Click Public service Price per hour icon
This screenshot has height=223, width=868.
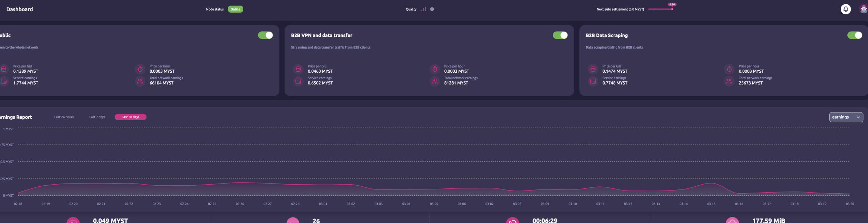point(140,69)
